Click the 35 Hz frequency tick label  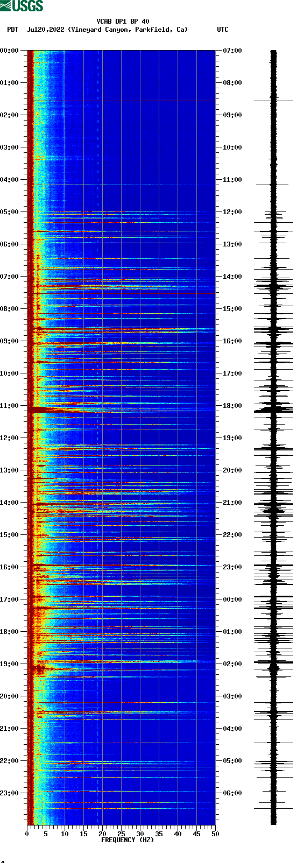tap(159, 834)
